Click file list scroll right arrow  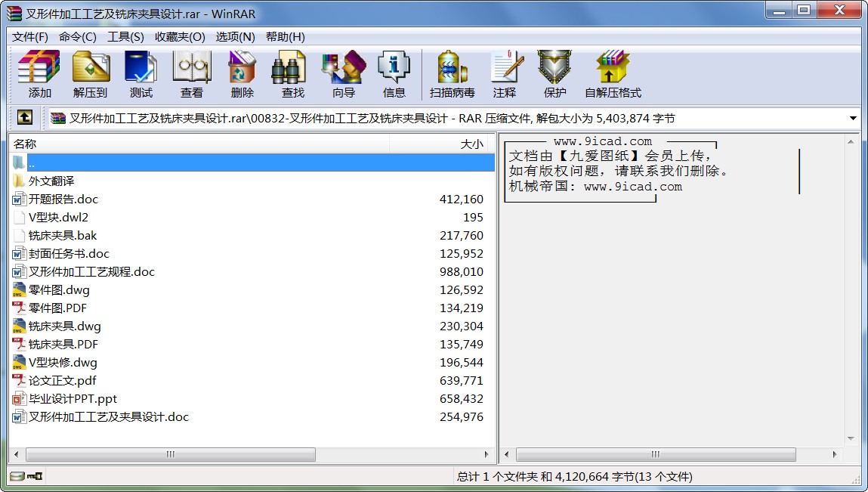(x=487, y=454)
